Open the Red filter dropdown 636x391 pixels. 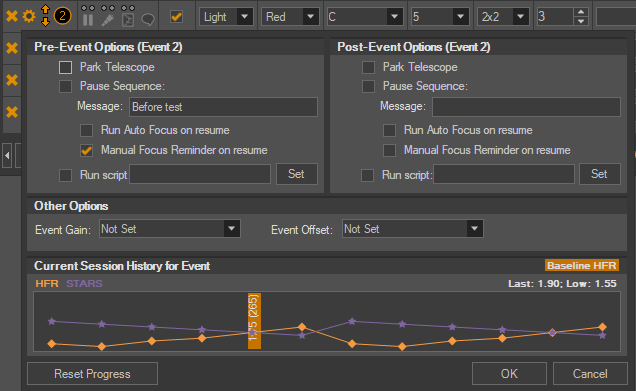(x=290, y=17)
